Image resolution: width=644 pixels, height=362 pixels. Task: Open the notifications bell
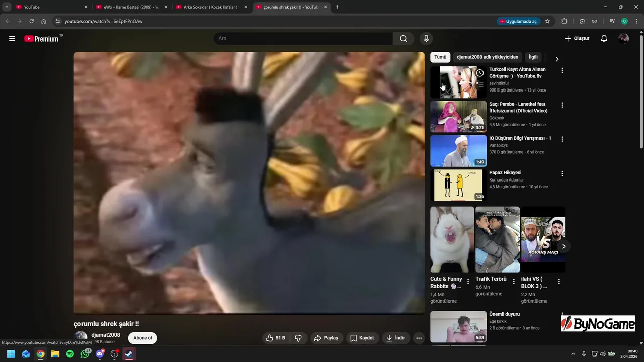click(604, 39)
